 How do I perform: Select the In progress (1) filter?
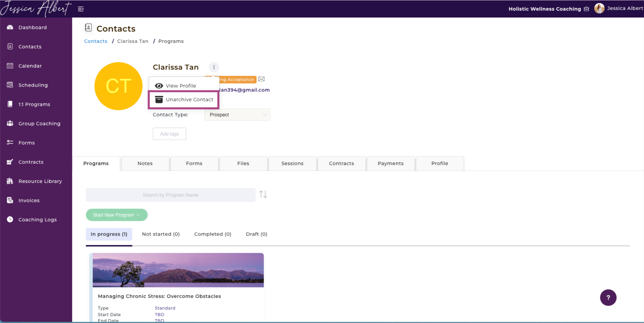tap(109, 234)
